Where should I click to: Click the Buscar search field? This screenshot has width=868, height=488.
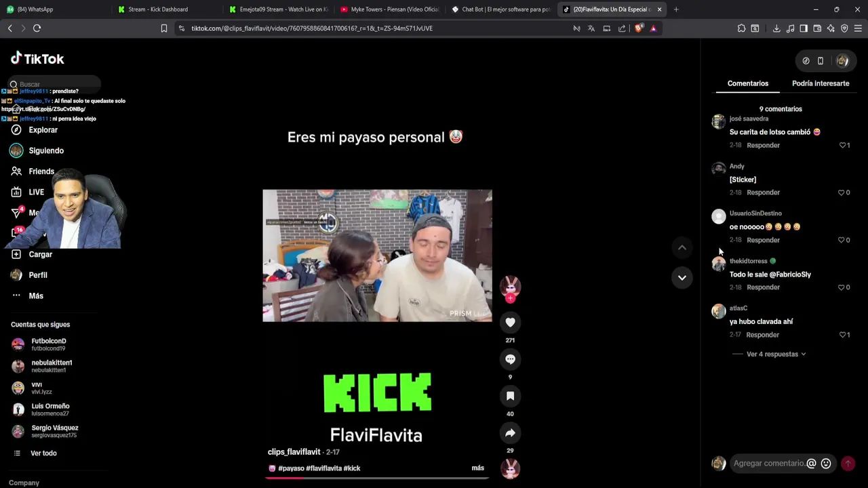[x=56, y=84]
